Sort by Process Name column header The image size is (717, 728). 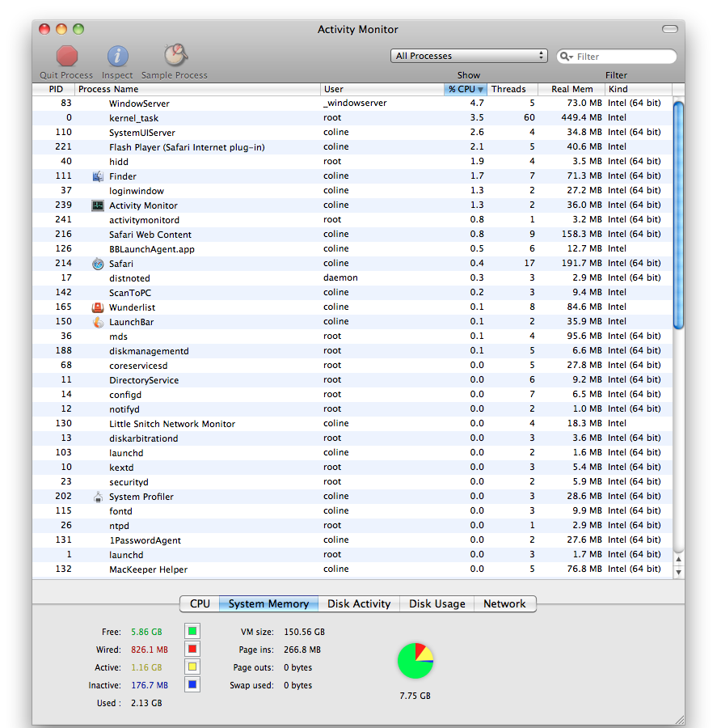click(197, 89)
